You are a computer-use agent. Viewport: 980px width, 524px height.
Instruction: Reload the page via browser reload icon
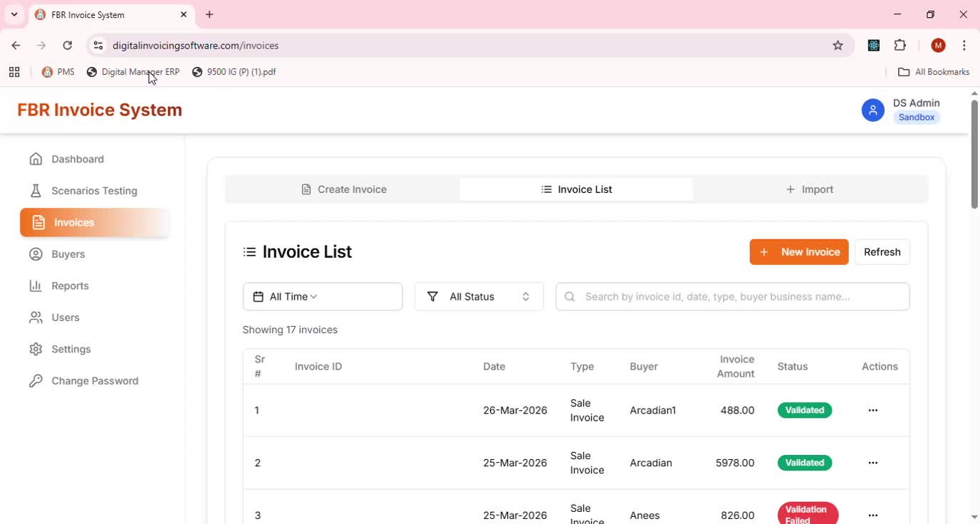67,46
